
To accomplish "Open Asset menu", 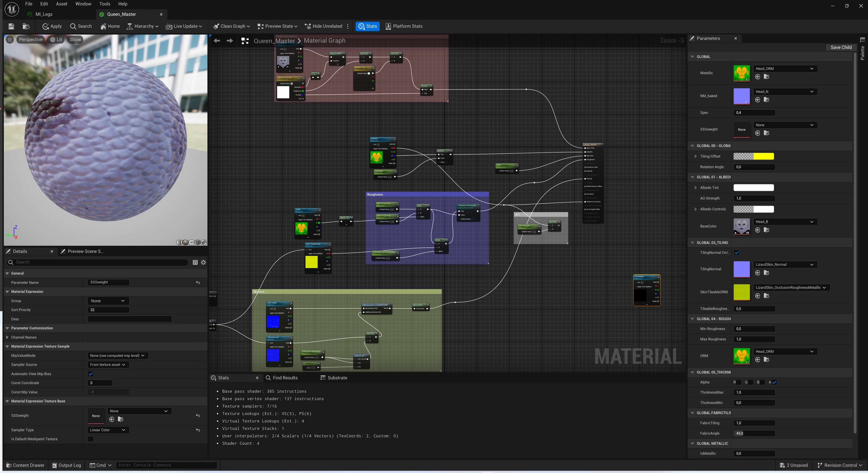I will (62, 4).
